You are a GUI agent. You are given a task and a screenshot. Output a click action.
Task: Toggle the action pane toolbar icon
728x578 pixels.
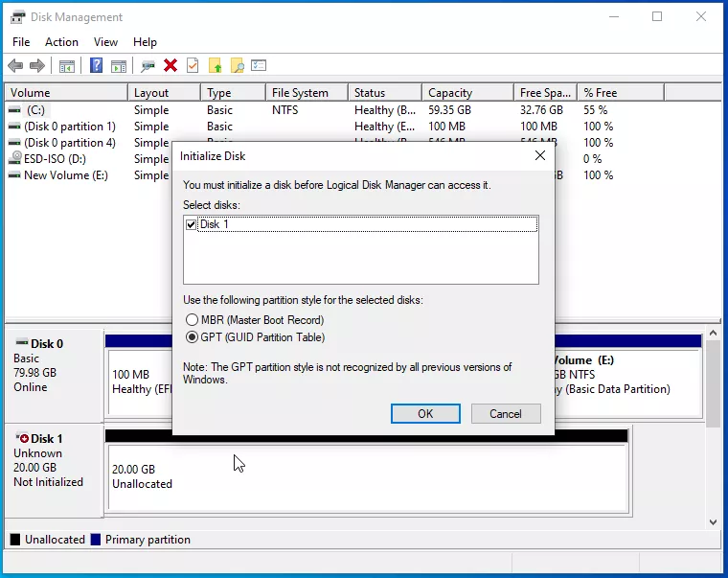click(x=119, y=66)
